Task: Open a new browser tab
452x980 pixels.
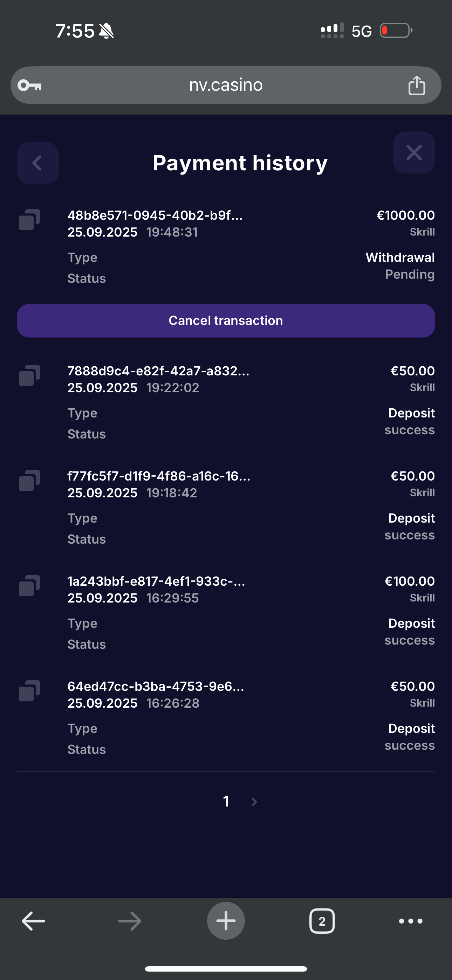Action: click(226, 921)
